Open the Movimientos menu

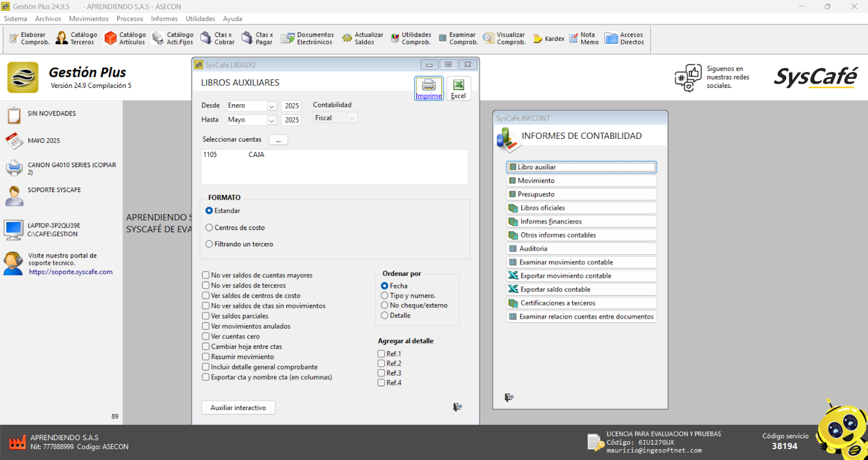(x=88, y=18)
